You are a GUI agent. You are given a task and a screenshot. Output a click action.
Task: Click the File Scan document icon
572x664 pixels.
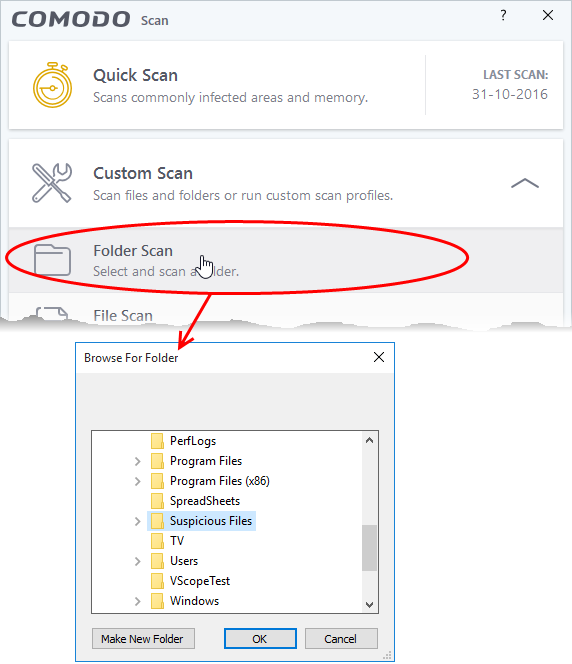click(x=52, y=313)
